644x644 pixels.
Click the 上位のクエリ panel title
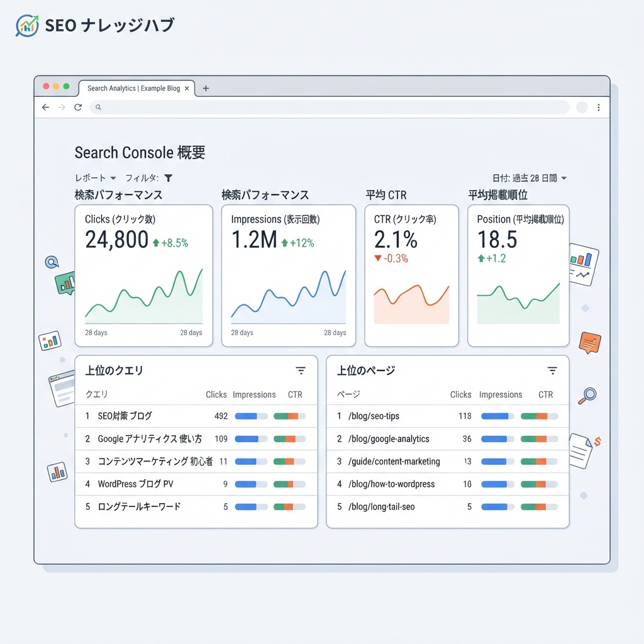(114, 370)
